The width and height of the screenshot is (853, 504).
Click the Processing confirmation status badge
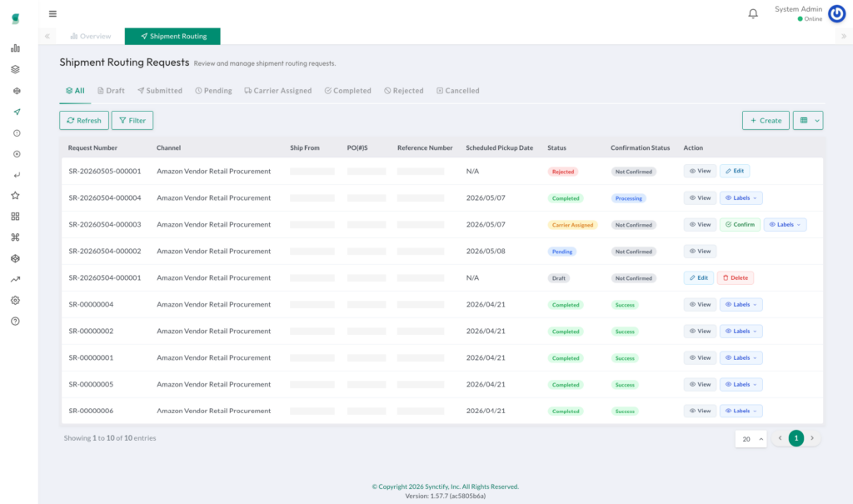coord(628,198)
